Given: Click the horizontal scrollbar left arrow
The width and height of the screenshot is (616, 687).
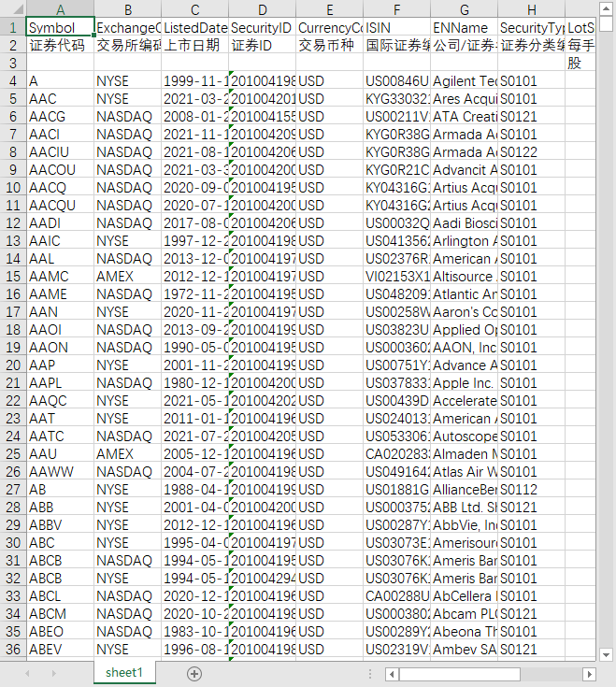Looking at the screenshot, I should pyautogui.click(x=392, y=674).
